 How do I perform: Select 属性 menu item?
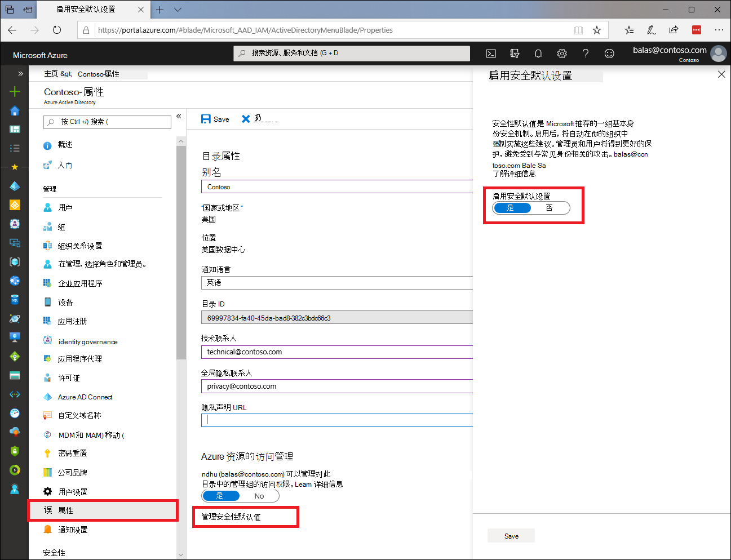(x=103, y=510)
